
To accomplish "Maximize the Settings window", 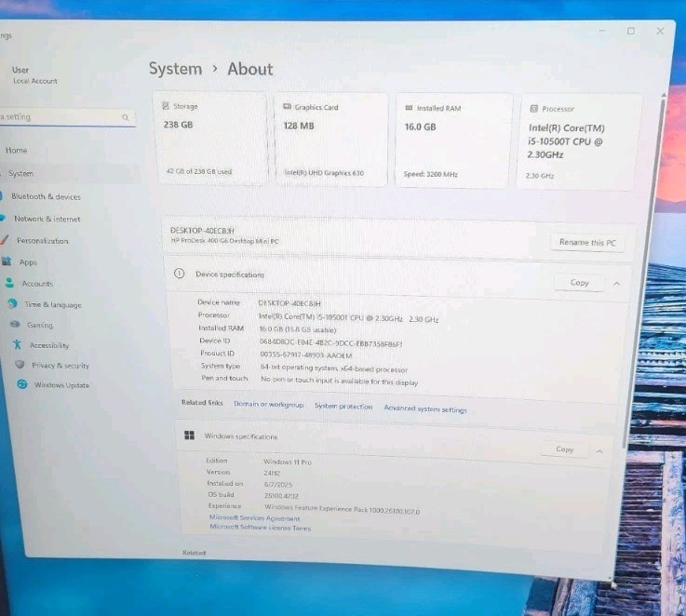I will (x=630, y=31).
